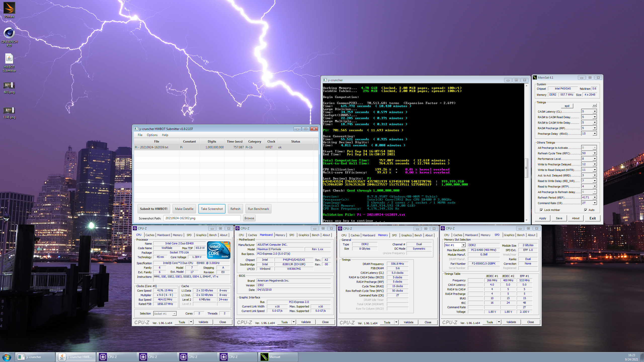Toggle the Auto checkbox in MemSet
Screen dimensions: 644x362
pyautogui.click(x=586, y=210)
